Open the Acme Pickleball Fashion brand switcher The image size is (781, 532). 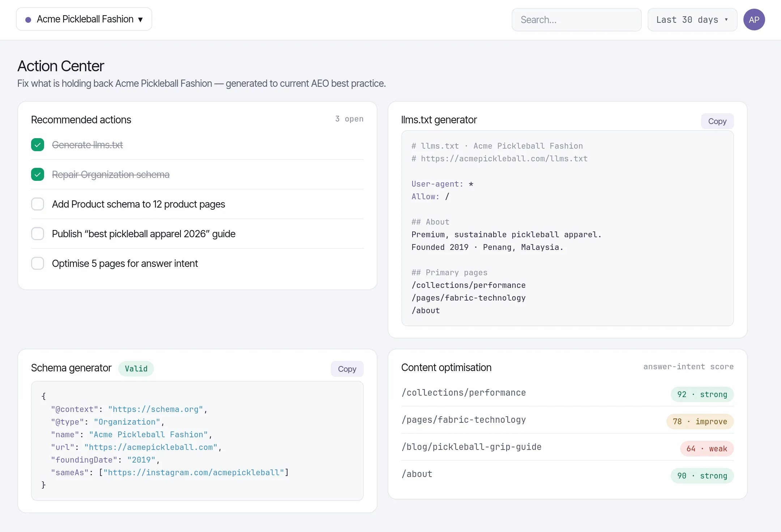84,19
